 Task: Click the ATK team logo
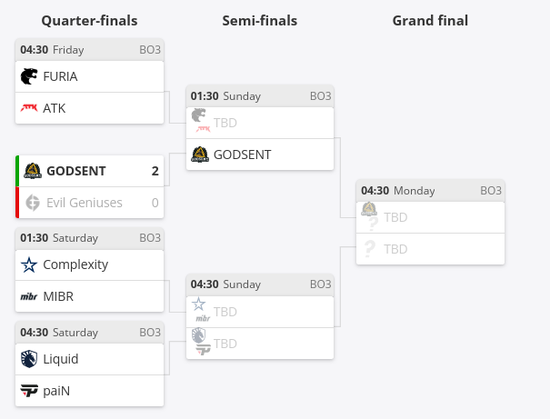[29, 108]
